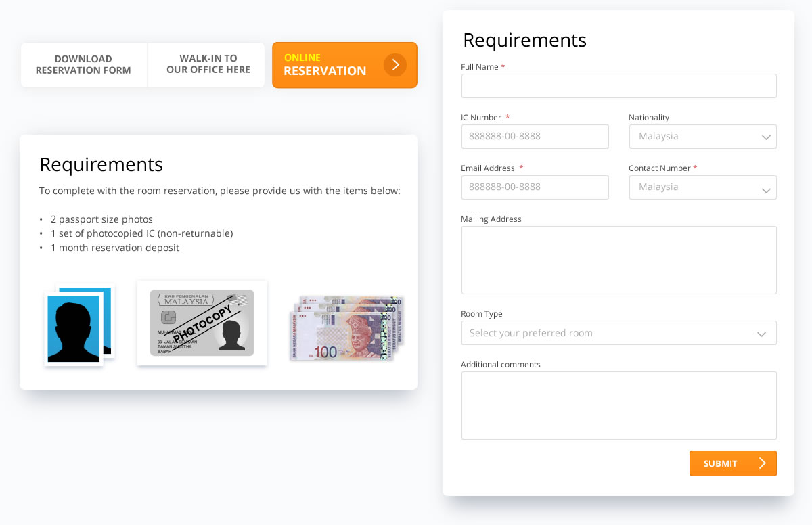Click inside the Mailing Address text area
The image size is (812, 525).
point(618,260)
